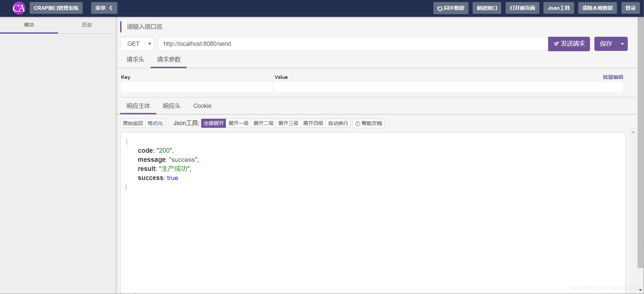644x294 pixels.
Task: Open CRAP接口管理系统 home button
Action: (x=56, y=8)
